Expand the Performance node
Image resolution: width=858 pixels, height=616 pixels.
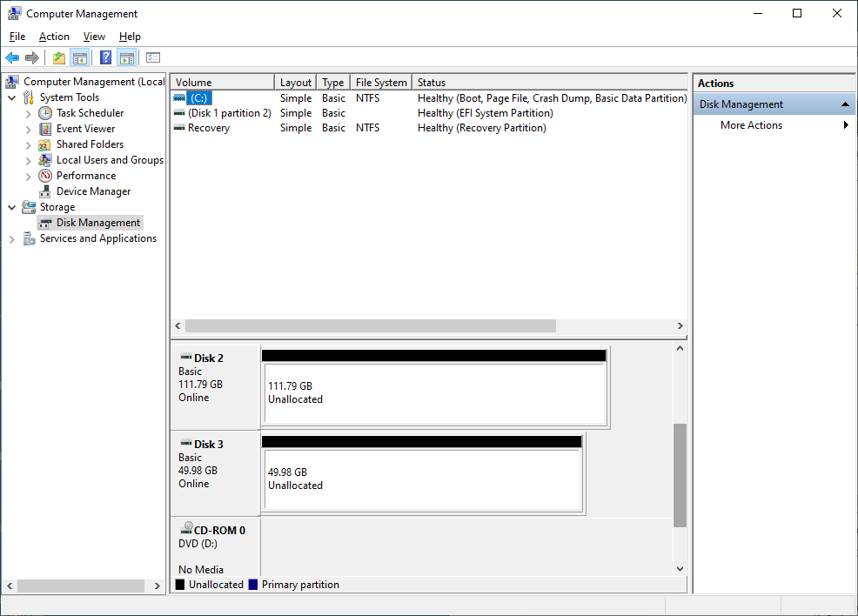click(29, 176)
